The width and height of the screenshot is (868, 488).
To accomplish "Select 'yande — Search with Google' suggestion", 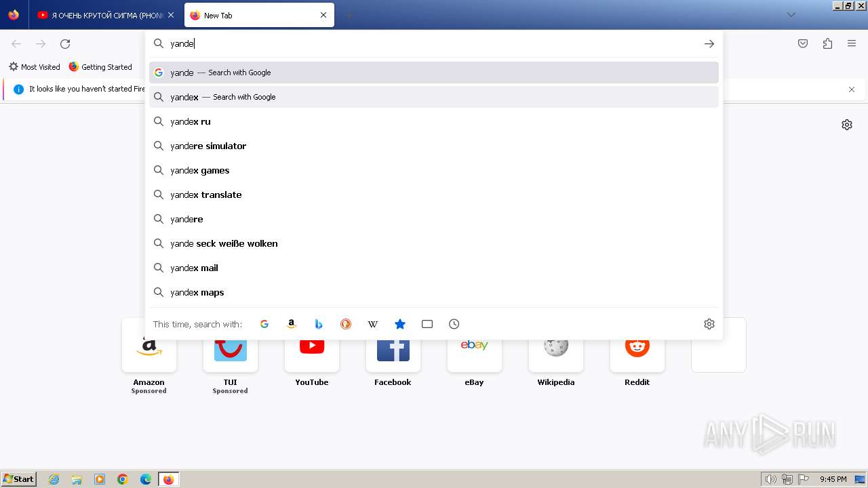I will click(434, 73).
